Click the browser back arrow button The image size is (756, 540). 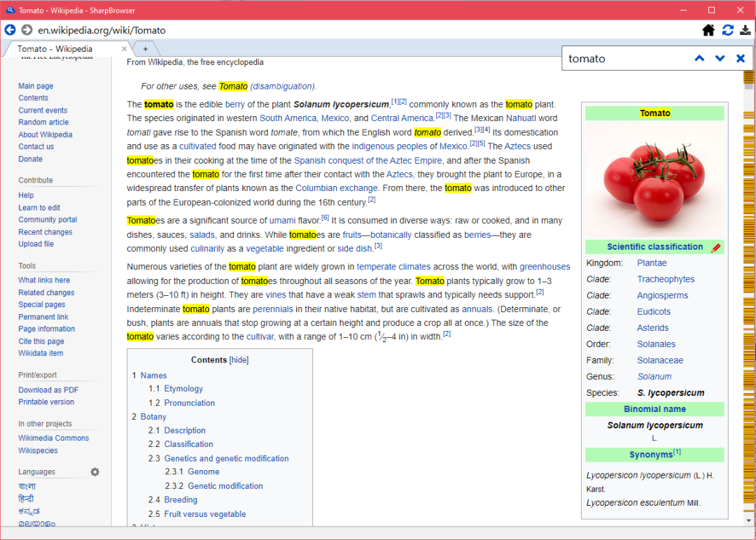pyautogui.click(x=10, y=30)
